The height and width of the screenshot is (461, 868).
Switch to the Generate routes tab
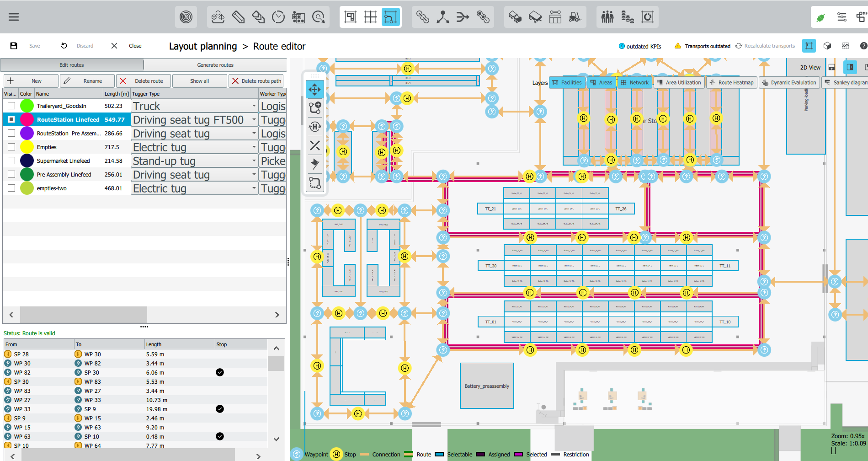[x=215, y=65]
